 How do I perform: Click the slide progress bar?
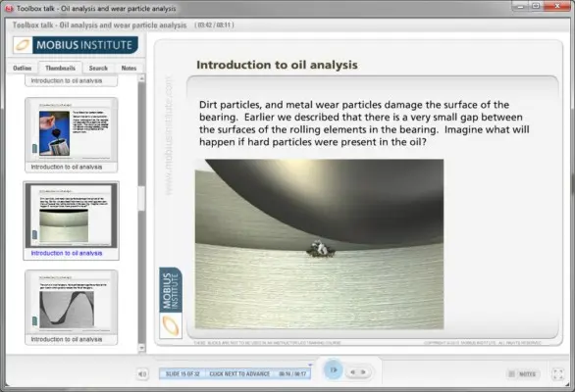coord(235,374)
